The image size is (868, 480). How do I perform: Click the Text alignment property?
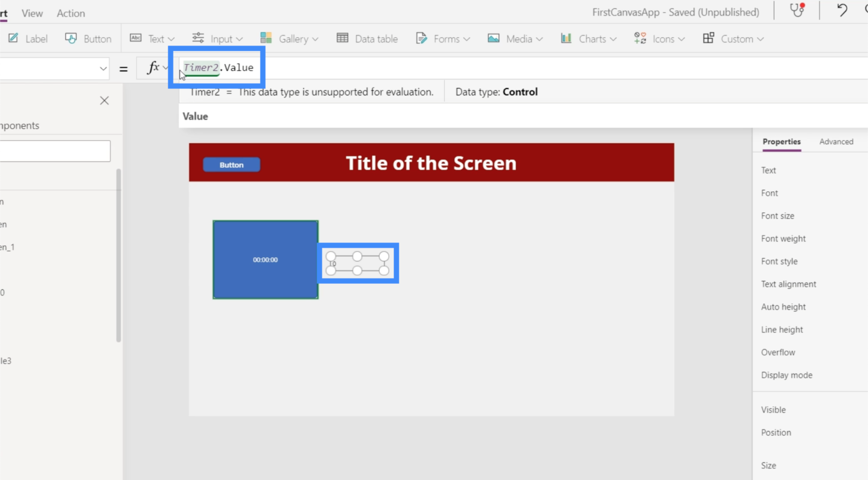coord(788,284)
